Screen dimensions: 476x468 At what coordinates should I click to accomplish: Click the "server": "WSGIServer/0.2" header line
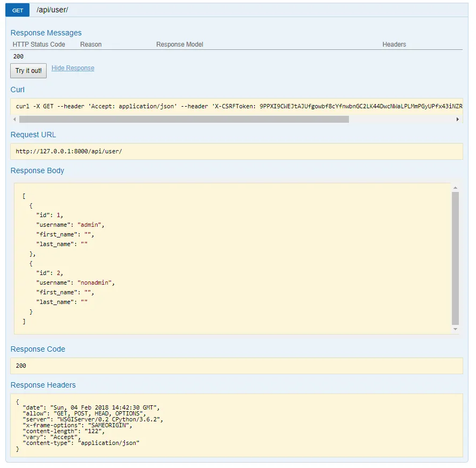tap(93, 419)
